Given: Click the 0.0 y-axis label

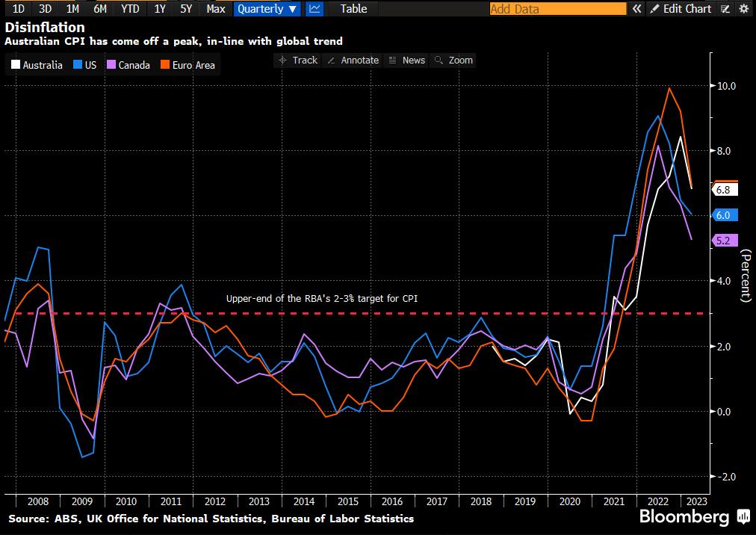Looking at the screenshot, I should point(724,412).
